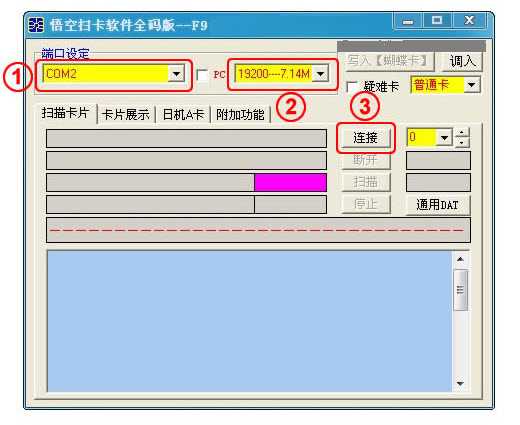This screenshot has height=425, width=520.
Task: Open the 日机A卡 tab
Action: pos(183,114)
